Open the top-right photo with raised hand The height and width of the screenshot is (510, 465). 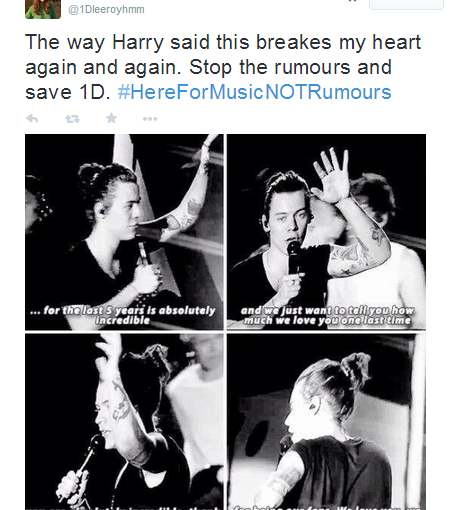click(x=326, y=232)
